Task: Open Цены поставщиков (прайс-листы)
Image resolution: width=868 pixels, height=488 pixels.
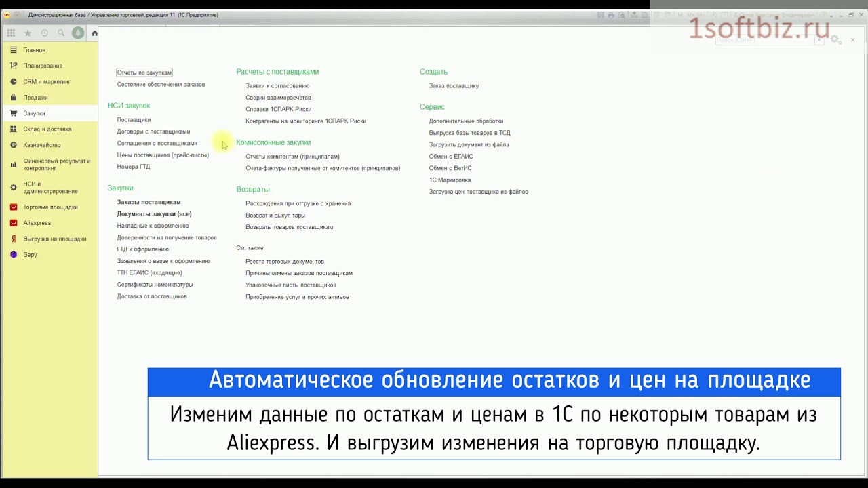Action: (163, 155)
